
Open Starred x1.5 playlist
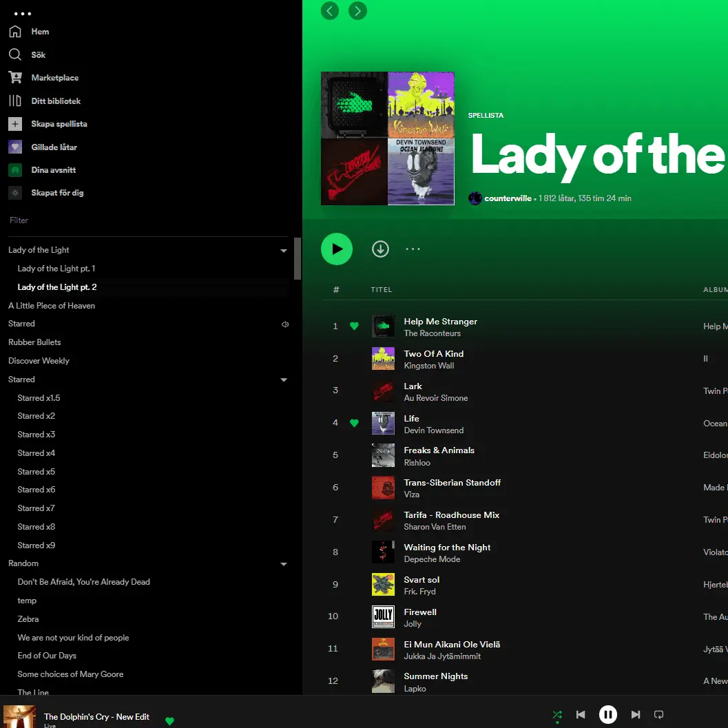pos(39,398)
